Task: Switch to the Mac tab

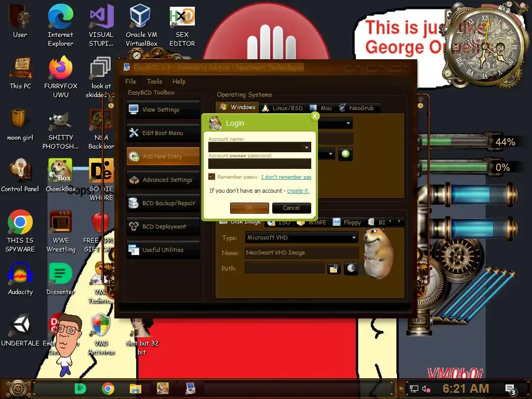Action: (x=321, y=108)
